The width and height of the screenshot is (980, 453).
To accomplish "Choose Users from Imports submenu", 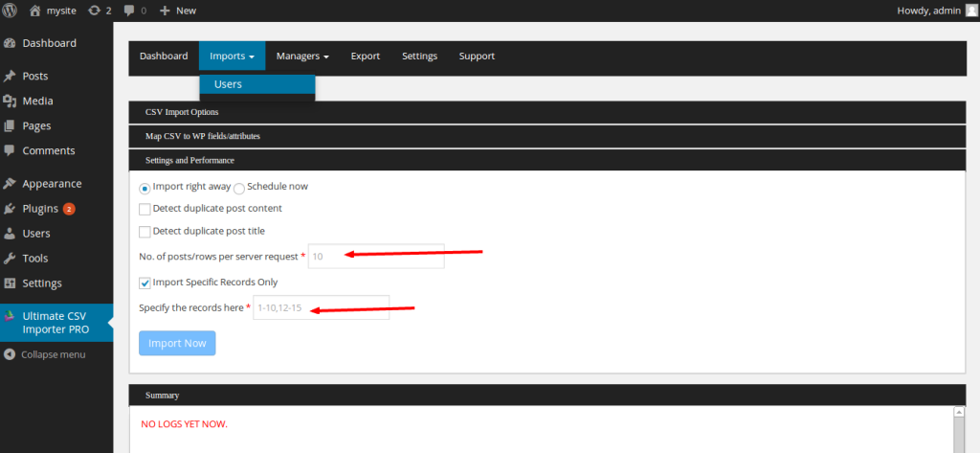I will click(257, 84).
